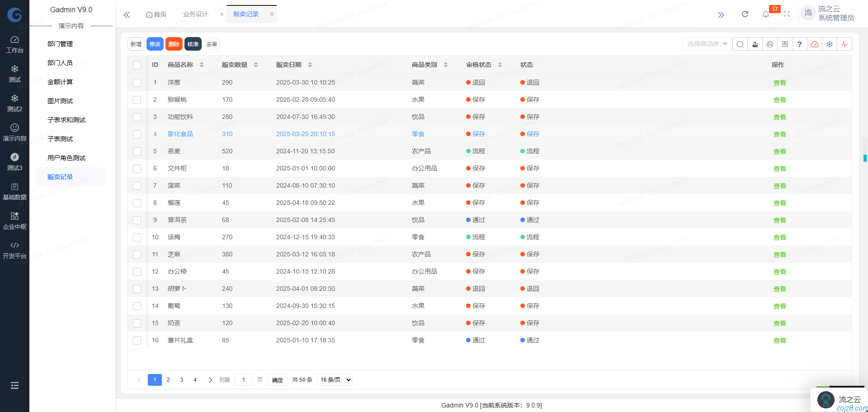
Task: Open 查看 link on the 燕麦 row
Action: click(779, 151)
